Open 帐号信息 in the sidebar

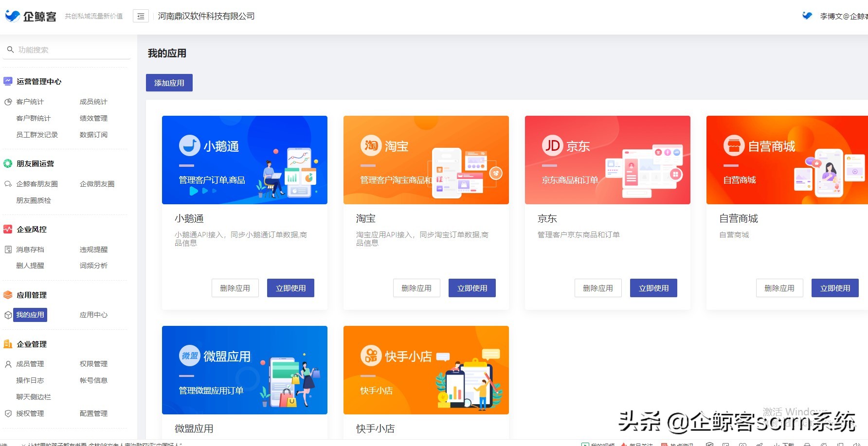pos(93,380)
